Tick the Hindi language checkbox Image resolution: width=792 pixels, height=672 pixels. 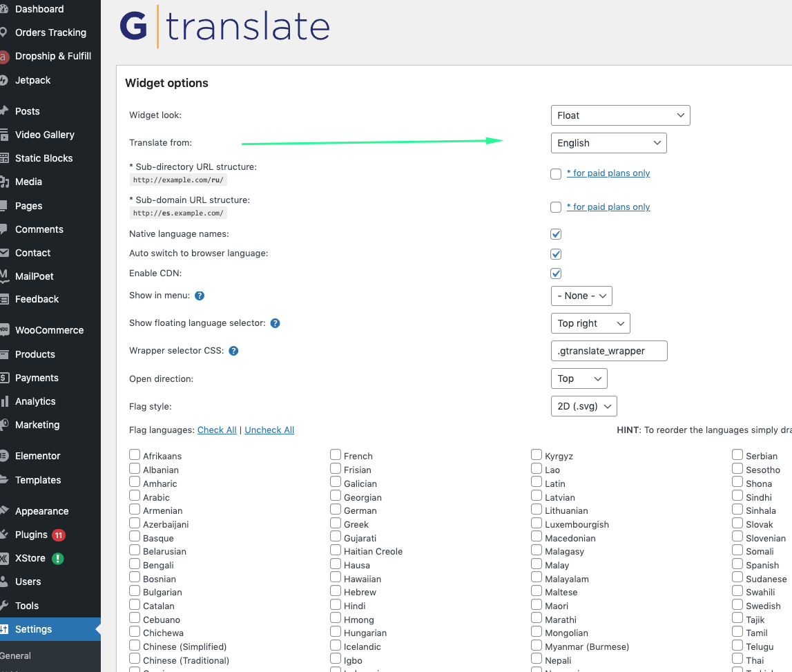point(336,604)
